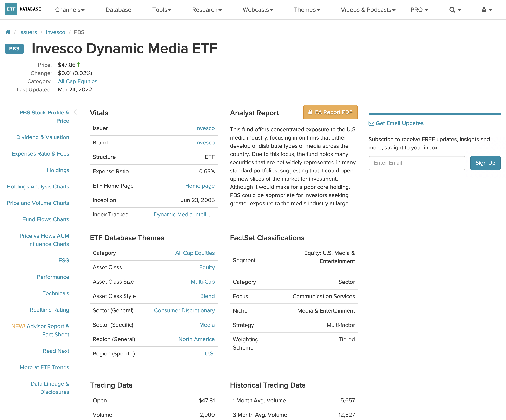Open More at ETF Trends
The image size is (506, 420).
[45, 367]
